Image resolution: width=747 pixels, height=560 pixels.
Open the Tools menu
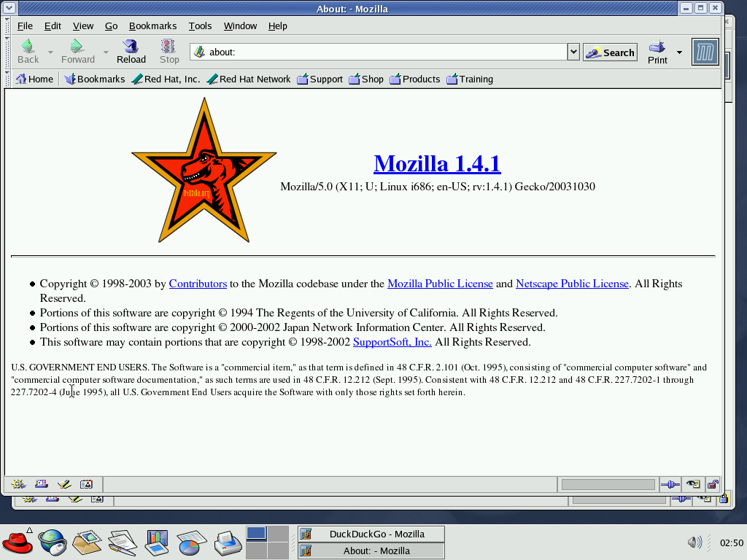point(200,26)
